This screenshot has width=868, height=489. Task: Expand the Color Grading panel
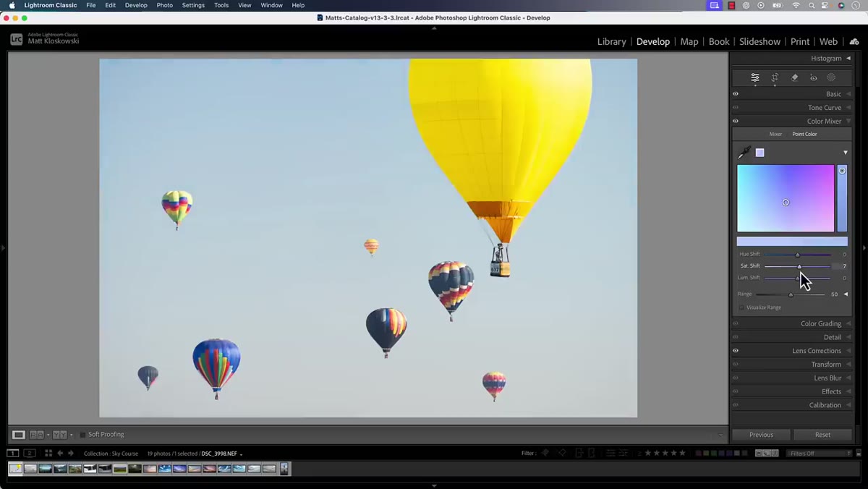[x=848, y=324]
